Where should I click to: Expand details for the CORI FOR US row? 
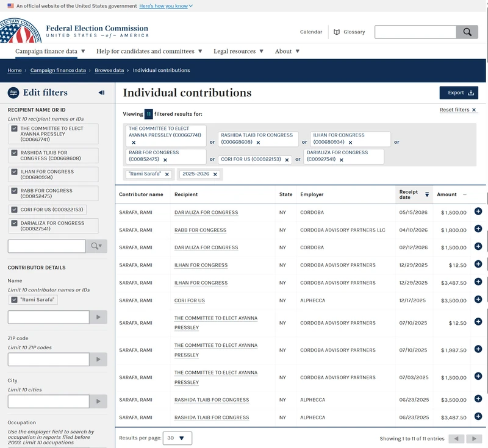[x=478, y=299]
